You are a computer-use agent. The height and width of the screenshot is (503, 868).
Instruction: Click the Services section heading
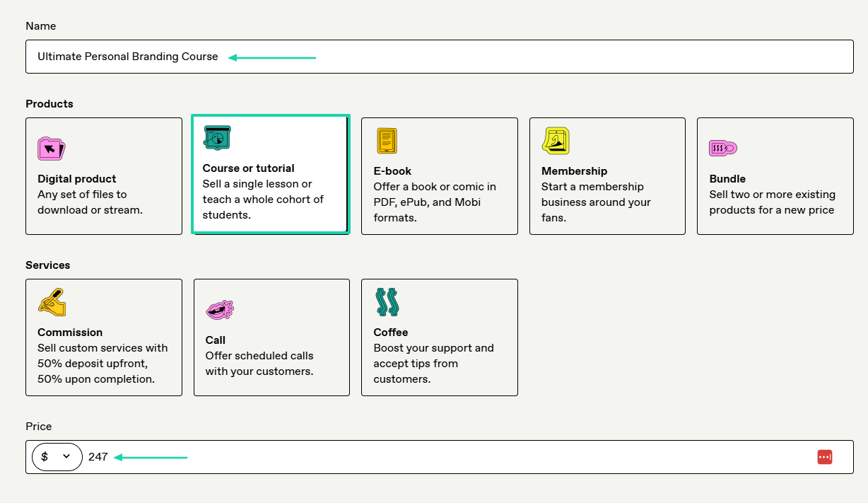tap(48, 265)
